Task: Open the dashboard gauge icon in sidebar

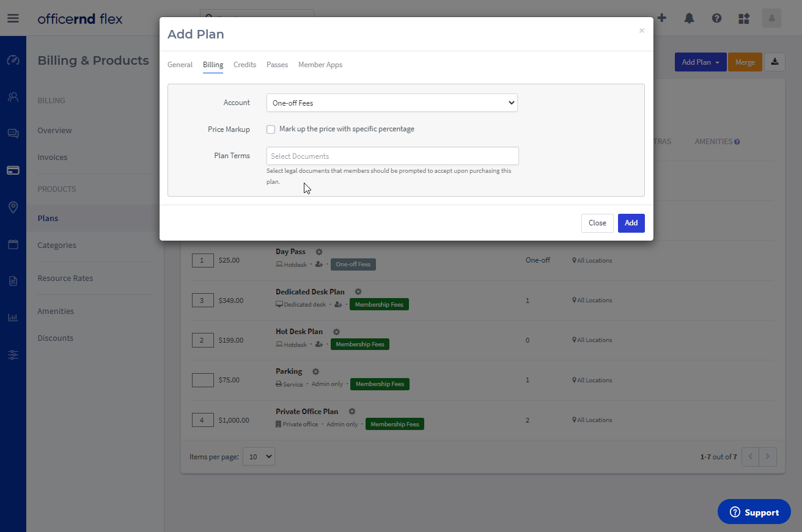Action: click(x=13, y=60)
